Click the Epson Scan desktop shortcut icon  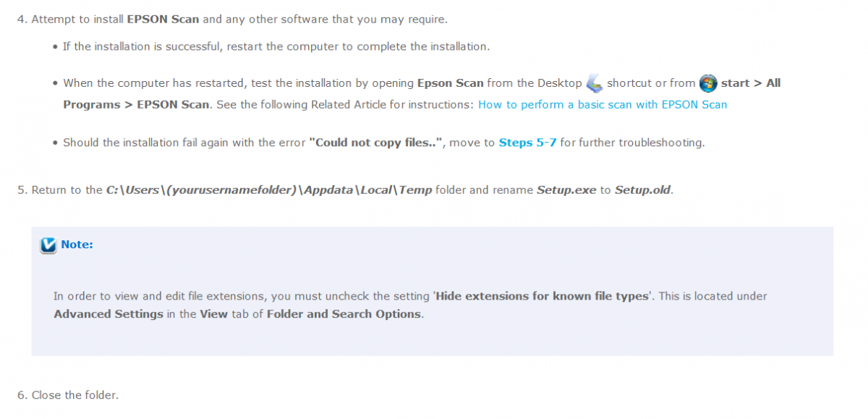point(594,83)
